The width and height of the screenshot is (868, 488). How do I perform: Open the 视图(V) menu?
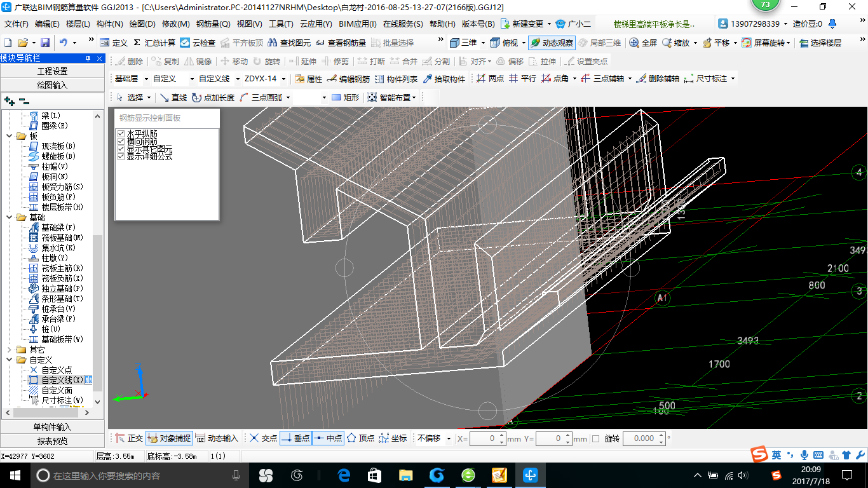click(x=249, y=24)
